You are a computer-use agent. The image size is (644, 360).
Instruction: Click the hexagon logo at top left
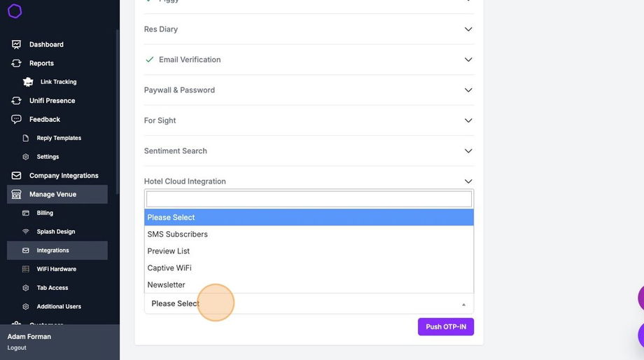(x=15, y=11)
